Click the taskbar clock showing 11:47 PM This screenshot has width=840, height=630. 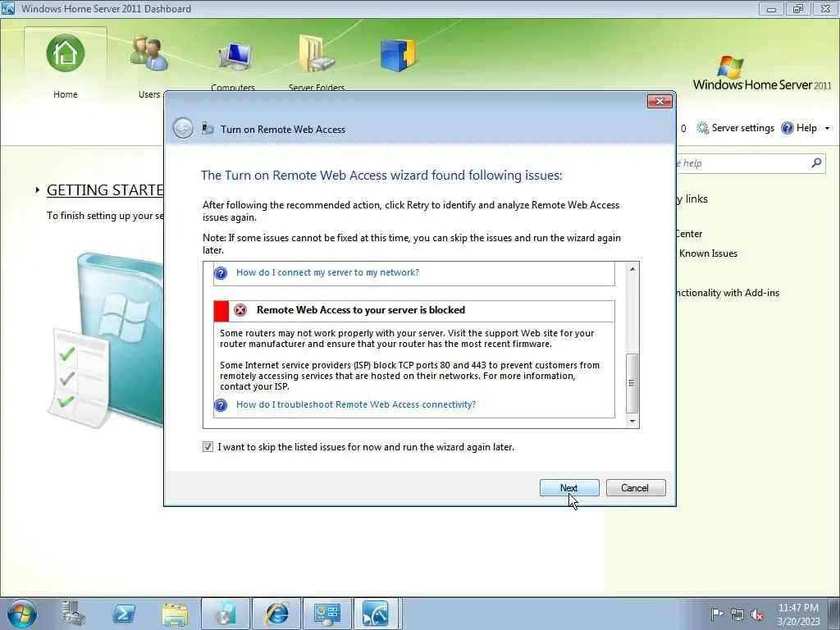798,614
